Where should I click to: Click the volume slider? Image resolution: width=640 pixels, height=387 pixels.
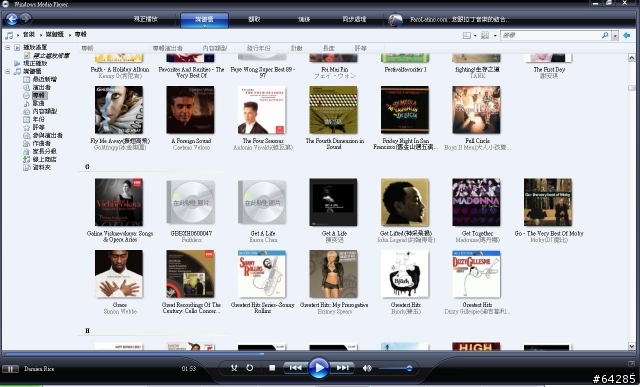pos(395,369)
